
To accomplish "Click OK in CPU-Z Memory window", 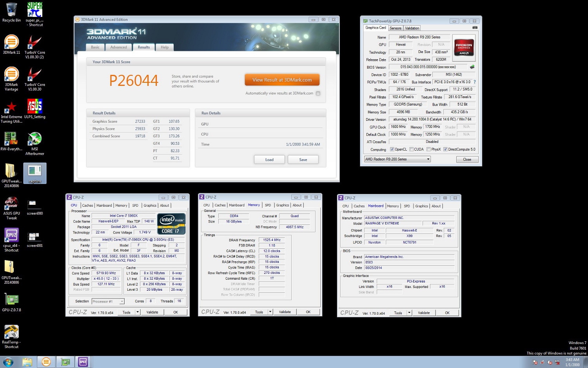I will coord(308,312).
